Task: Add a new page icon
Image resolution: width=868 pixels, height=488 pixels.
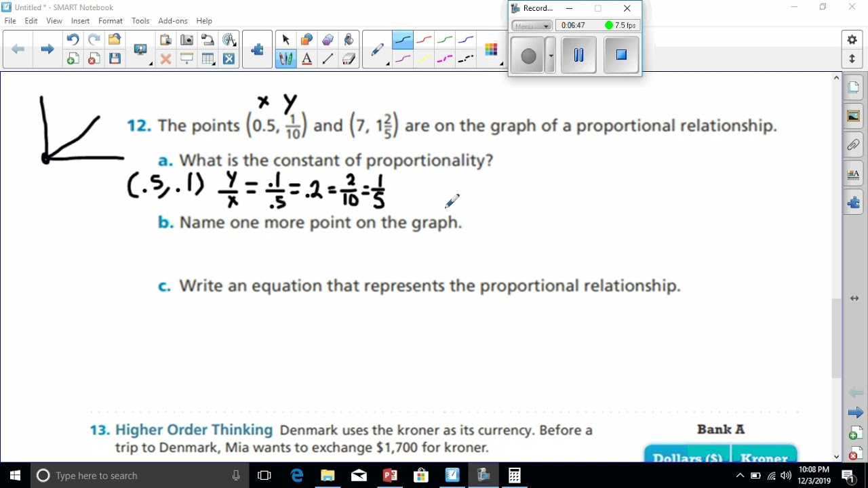Action: [73, 59]
